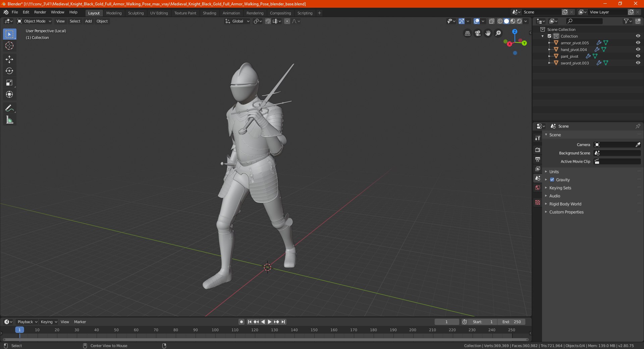Open the Render menu
The height and width of the screenshot is (349, 644).
pos(40,12)
